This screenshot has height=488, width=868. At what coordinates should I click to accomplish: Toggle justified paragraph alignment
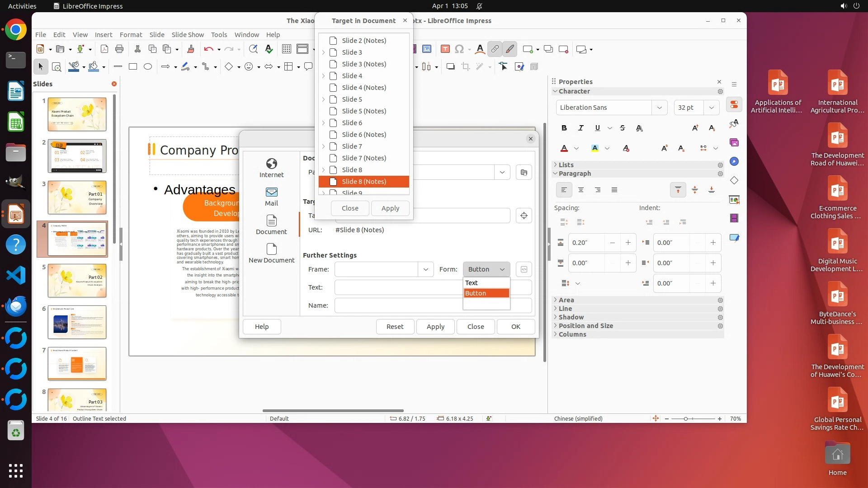pos(614,190)
